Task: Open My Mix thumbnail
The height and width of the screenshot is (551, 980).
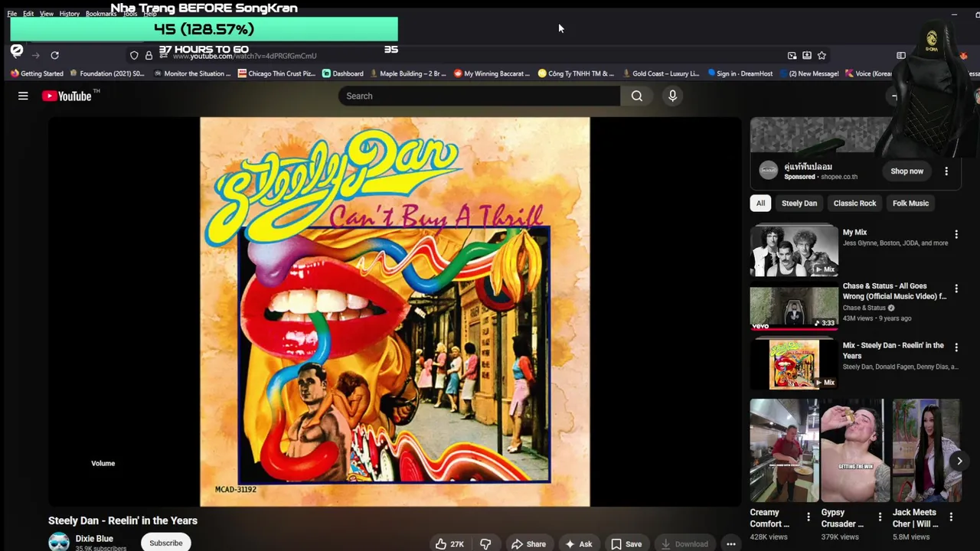Action: [794, 251]
